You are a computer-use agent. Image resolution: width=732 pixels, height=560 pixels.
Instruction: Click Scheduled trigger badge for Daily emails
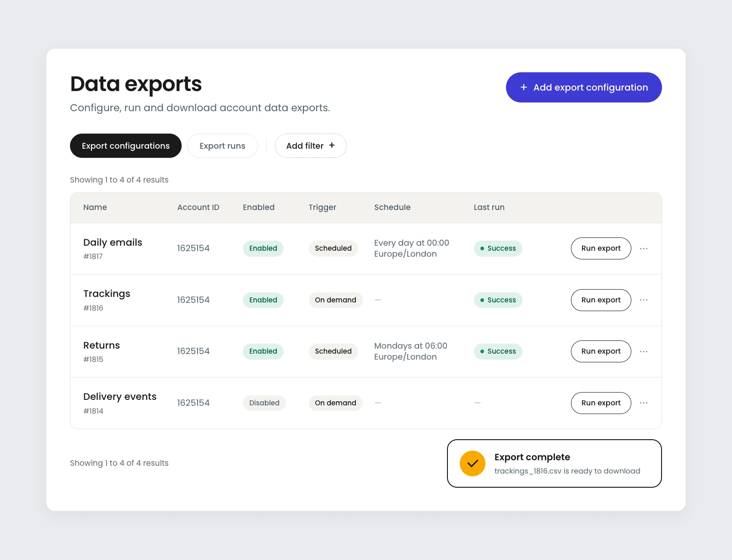(333, 248)
